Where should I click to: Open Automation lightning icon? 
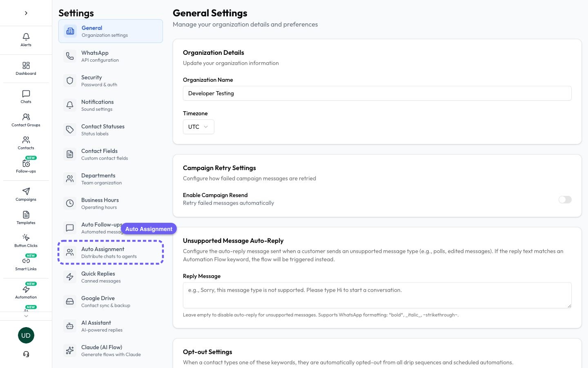point(26,289)
